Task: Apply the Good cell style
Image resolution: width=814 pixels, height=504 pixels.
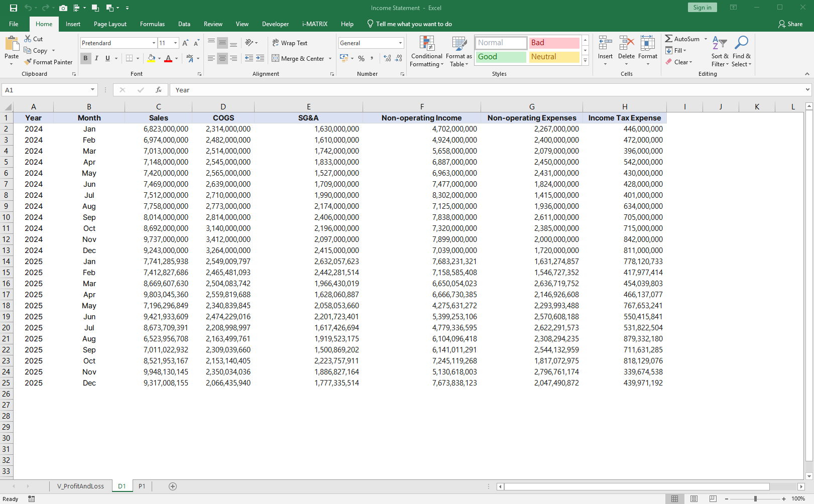Action: click(x=501, y=57)
